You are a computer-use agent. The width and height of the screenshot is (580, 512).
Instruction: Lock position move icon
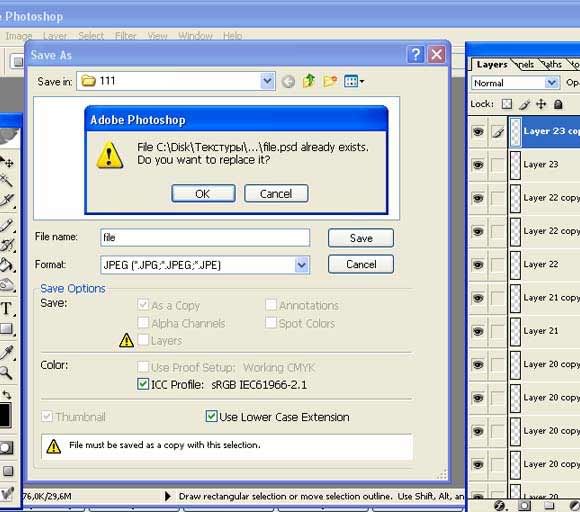pos(541,104)
